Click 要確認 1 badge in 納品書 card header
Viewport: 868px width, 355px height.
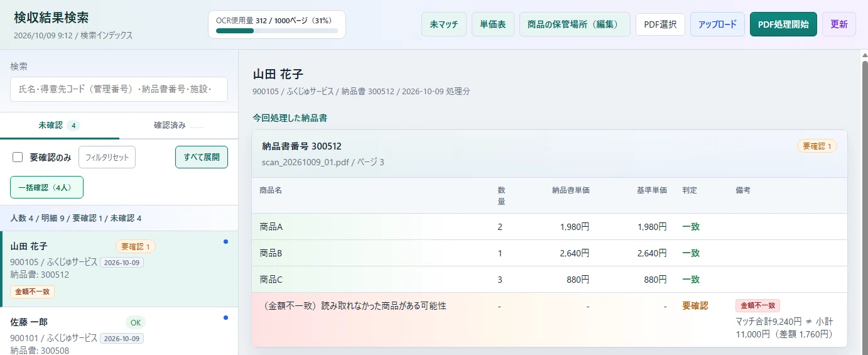(817, 146)
